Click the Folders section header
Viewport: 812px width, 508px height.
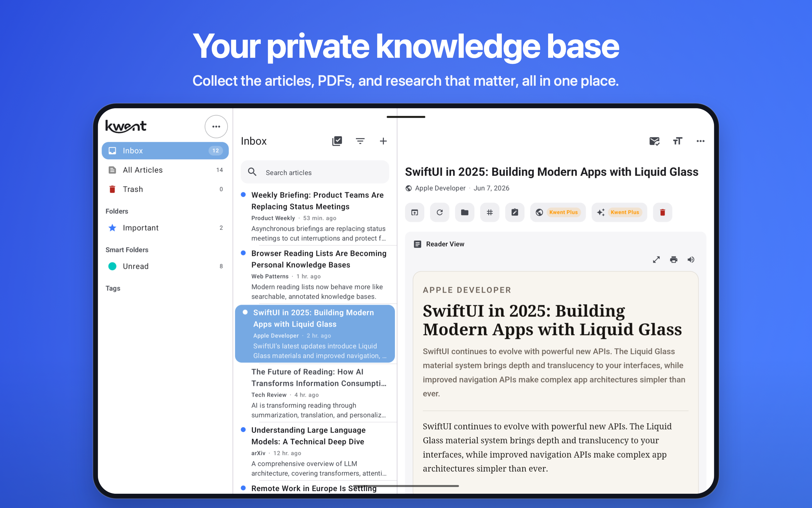pyautogui.click(x=117, y=211)
